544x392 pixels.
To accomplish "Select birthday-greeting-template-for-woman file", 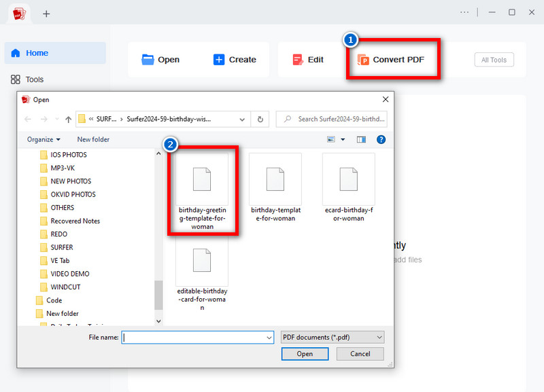I will [202, 192].
